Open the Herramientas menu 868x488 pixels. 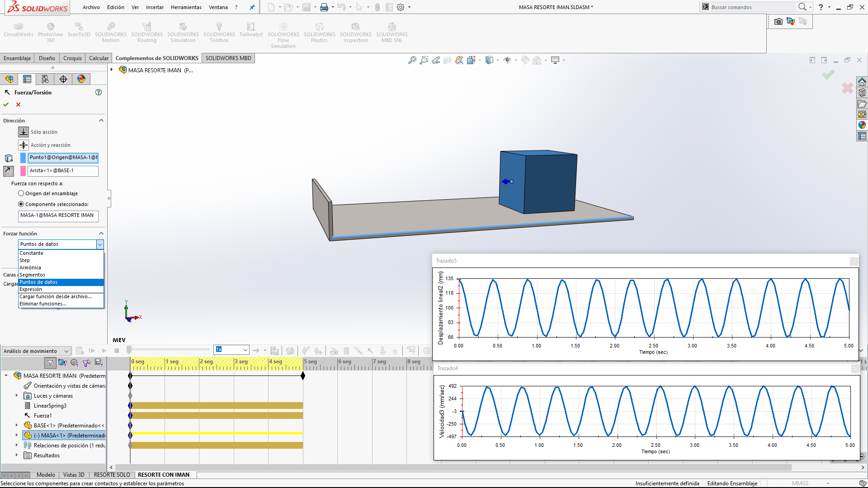click(186, 7)
